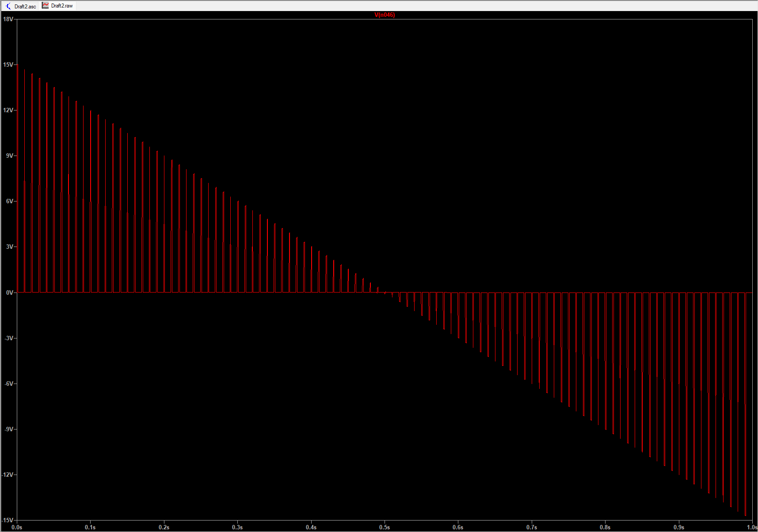Click the -6V vertical axis label
Viewport: 758px width, 532px height.
click(9, 384)
